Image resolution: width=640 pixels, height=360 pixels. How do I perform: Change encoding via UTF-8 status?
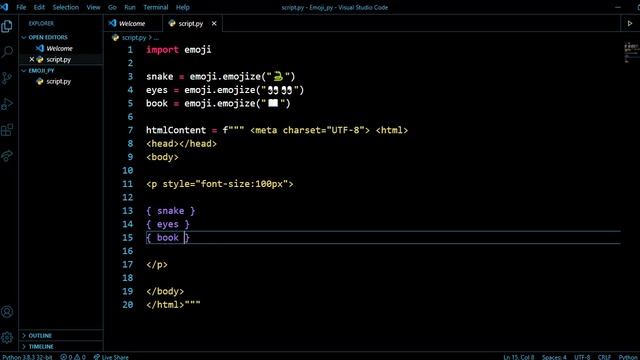click(582, 357)
